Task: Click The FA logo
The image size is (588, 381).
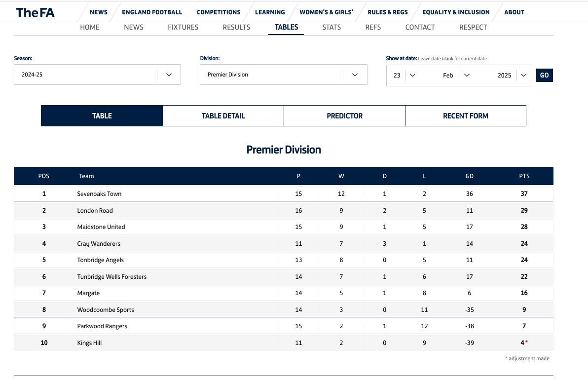Action: [35, 12]
